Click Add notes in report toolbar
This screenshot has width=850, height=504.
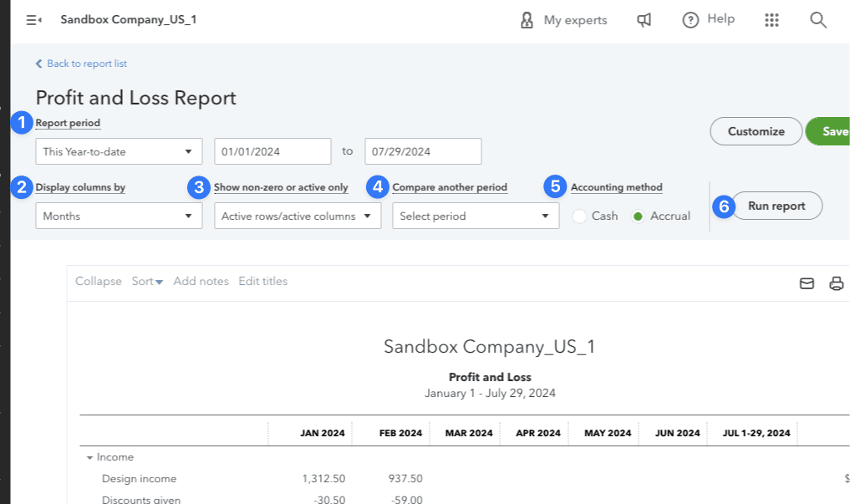click(x=201, y=282)
